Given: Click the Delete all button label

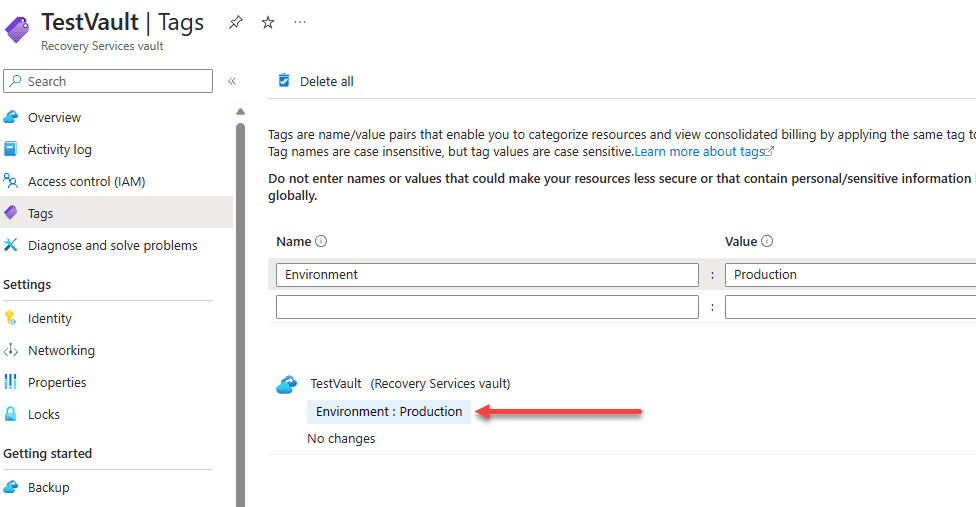Looking at the screenshot, I should click(327, 81).
